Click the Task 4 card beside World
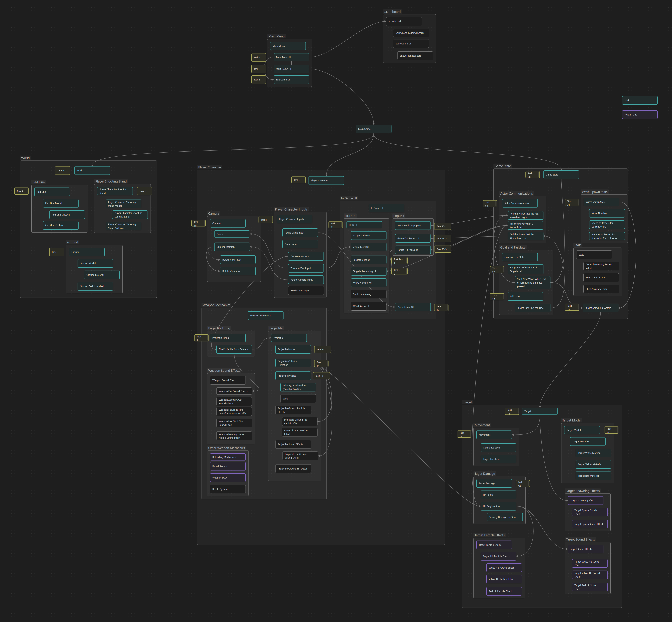Viewport: 672px width, 622px height. (x=62, y=171)
